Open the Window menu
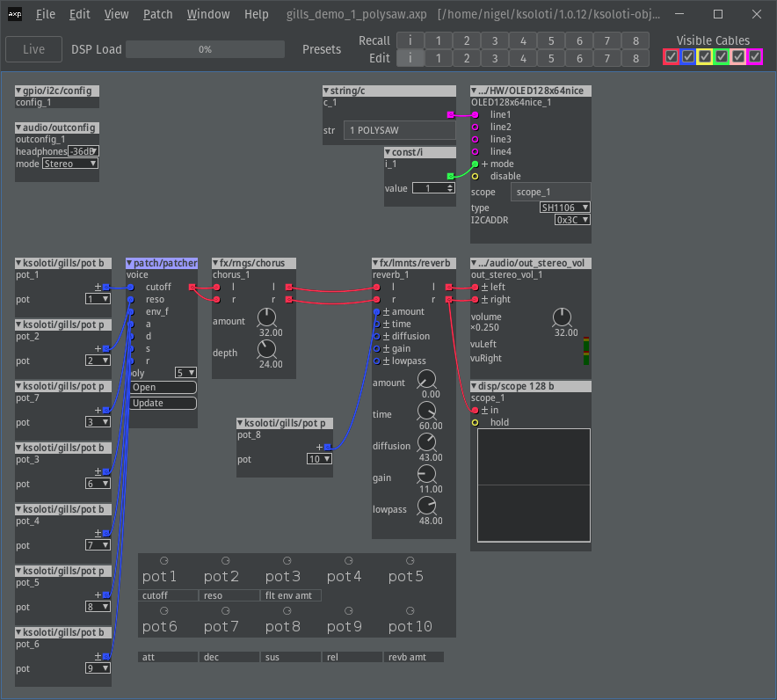Viewport: 777px width, 700px height. coord(208,14)
